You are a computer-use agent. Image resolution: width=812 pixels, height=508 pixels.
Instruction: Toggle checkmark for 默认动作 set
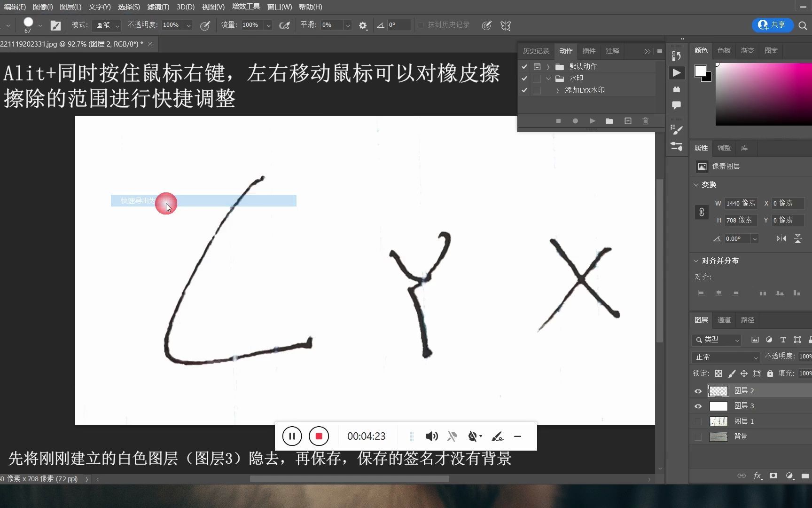pos(524,67)
